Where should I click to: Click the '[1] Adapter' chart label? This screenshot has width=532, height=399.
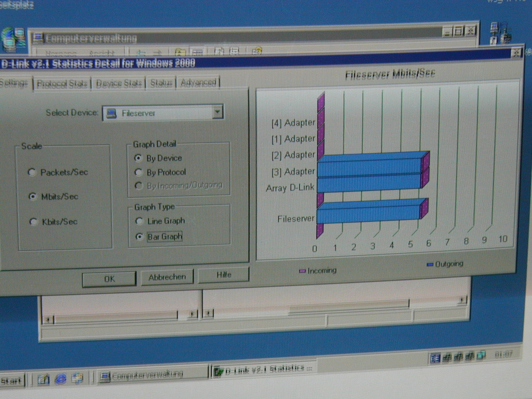point(293,139)
